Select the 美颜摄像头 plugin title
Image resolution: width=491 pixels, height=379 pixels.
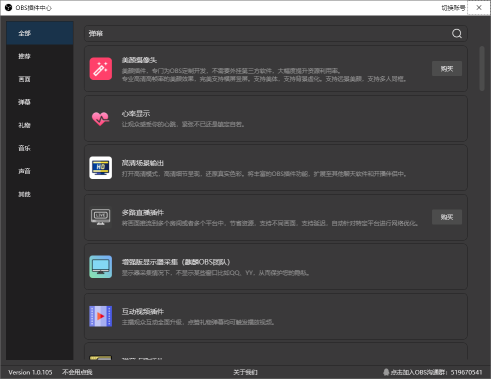pos(139,60)
